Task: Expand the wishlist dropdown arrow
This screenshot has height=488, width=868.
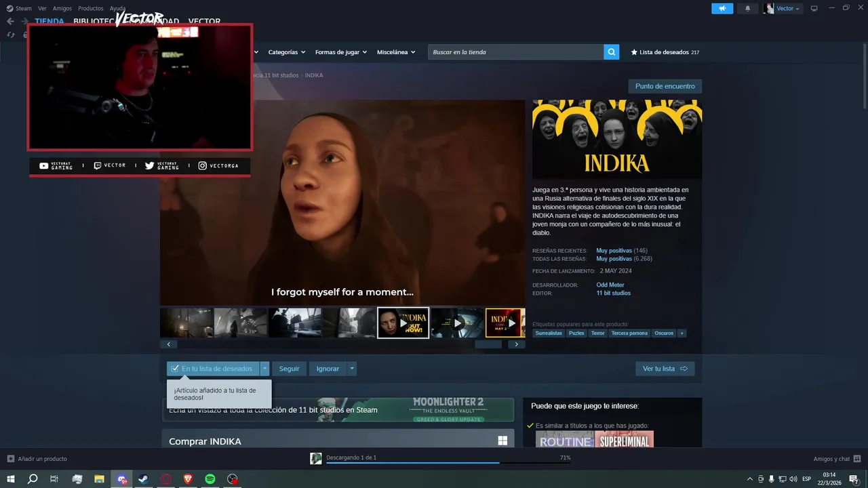Action: click(264, 369)
